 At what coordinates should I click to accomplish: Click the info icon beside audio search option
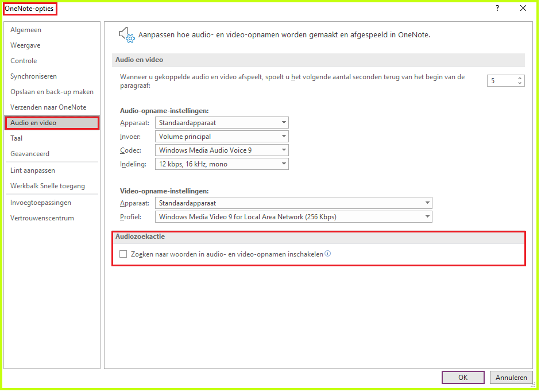click(329, 254)
